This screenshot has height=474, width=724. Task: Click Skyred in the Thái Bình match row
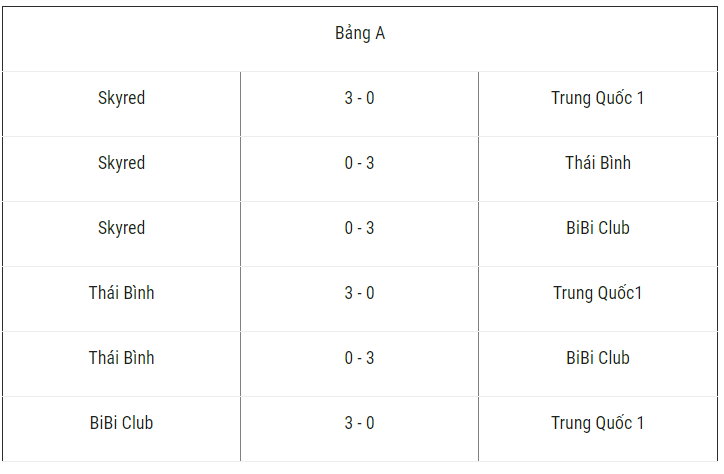[121, 163]
